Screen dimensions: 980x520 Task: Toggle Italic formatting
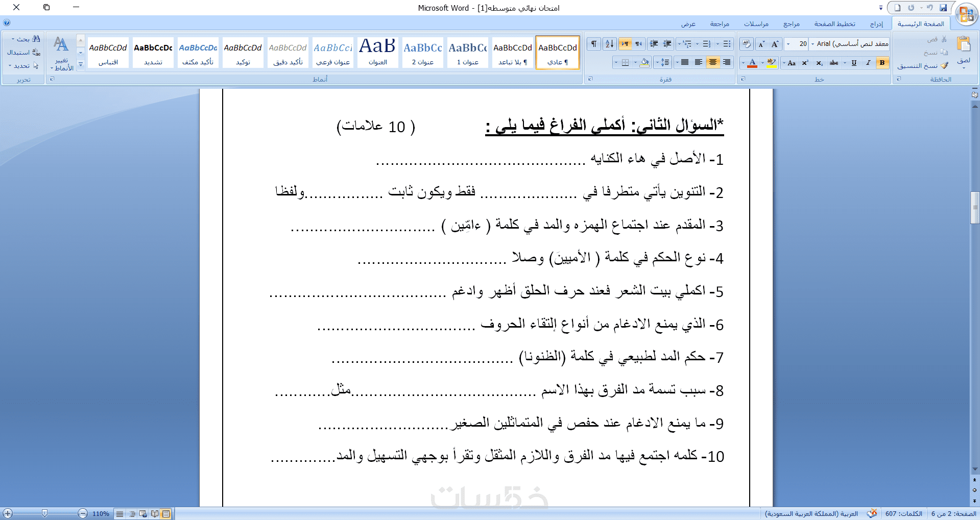[868, 63]
